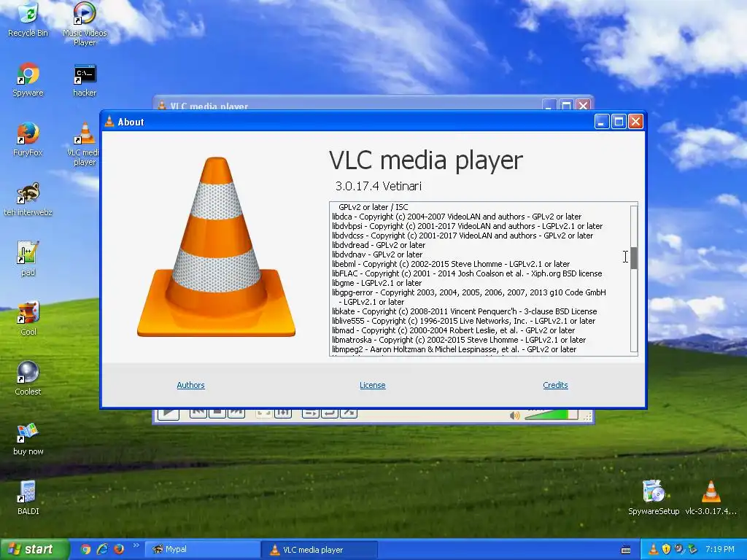Open the License link in About dialog
The width and height of the screenshot is (747, 560).
[373, 385]
